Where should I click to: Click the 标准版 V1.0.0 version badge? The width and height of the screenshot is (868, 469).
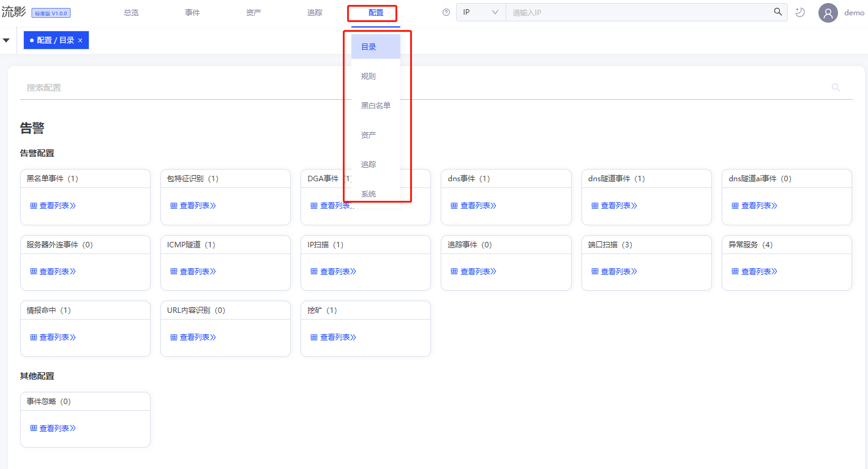click(51, 13)
